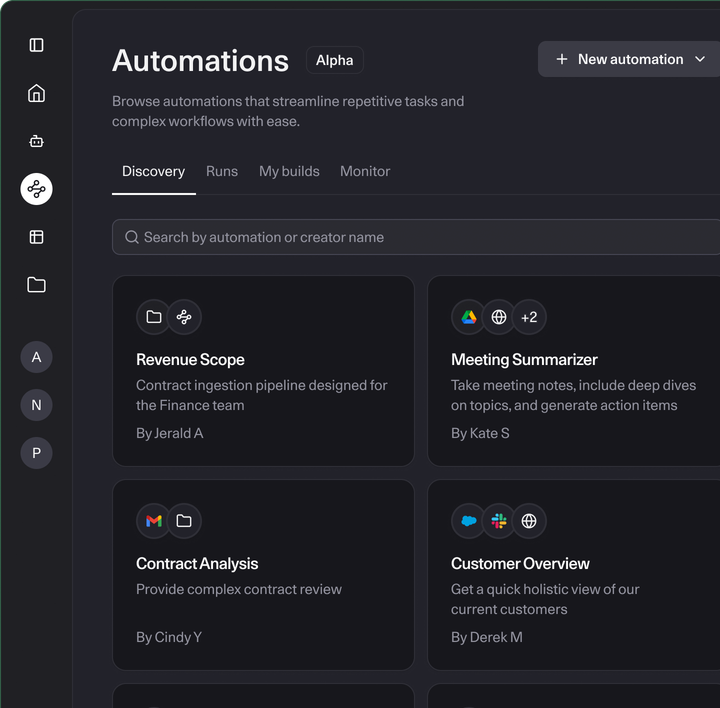
Task: Toggle the sidebar panel icon
Action: pos(37,45)
